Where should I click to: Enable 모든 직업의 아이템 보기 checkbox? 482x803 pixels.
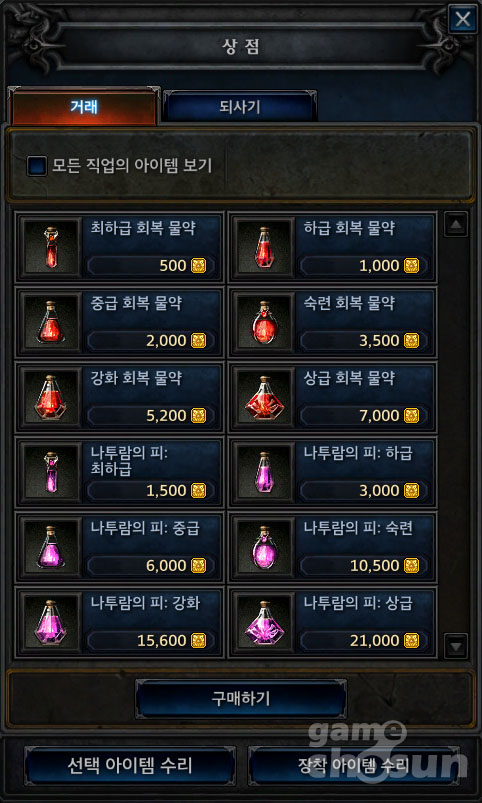[x=37, y=166]
